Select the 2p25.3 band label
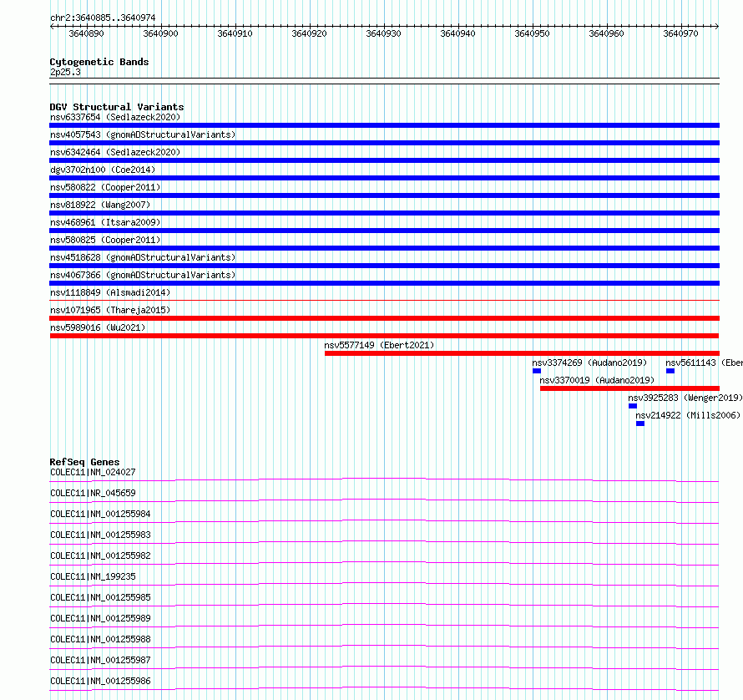Viewport: 743px width, 700px height. click(x=65, y=72)
